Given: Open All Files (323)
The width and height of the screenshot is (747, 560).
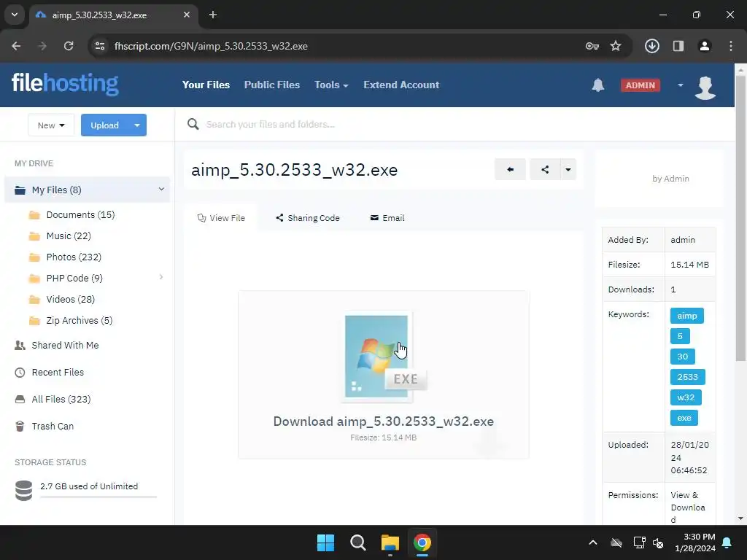Looking at the screenshot, I should [61, 399].
